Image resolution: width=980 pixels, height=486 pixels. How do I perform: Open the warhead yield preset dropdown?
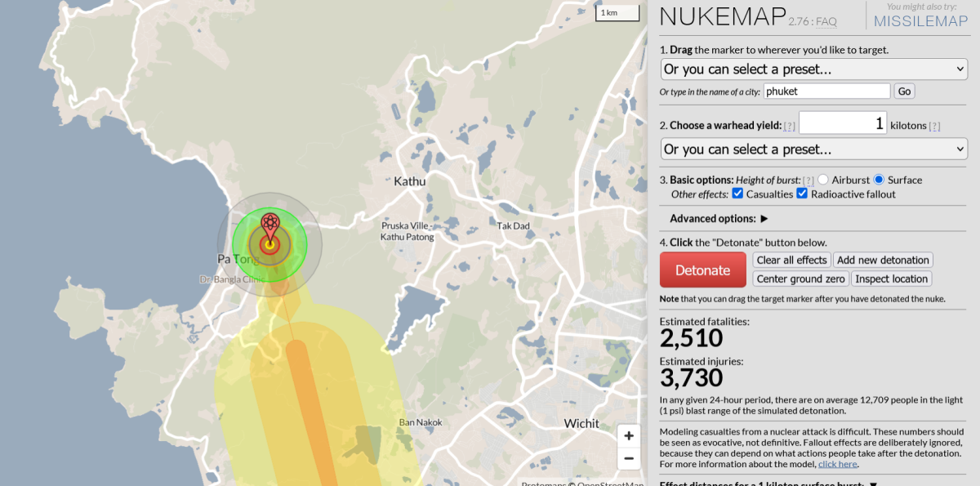[x=814, y=149]
